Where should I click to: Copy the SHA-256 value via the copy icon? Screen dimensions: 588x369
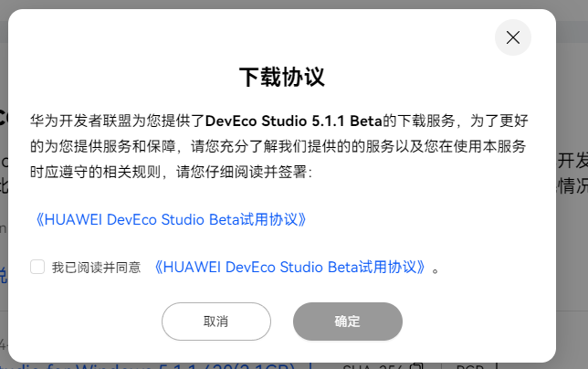(x=416, y=366)
